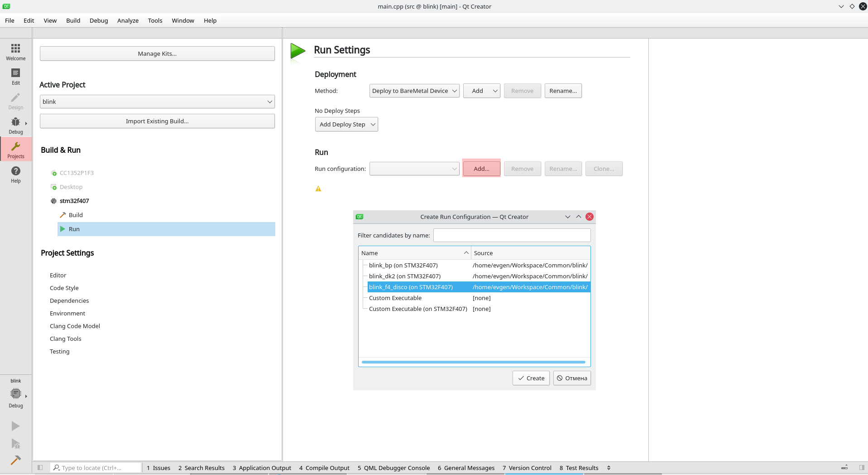This screenshot has height=475, width=868.
Task: Click the Source column header
Action: pos(531,253)
